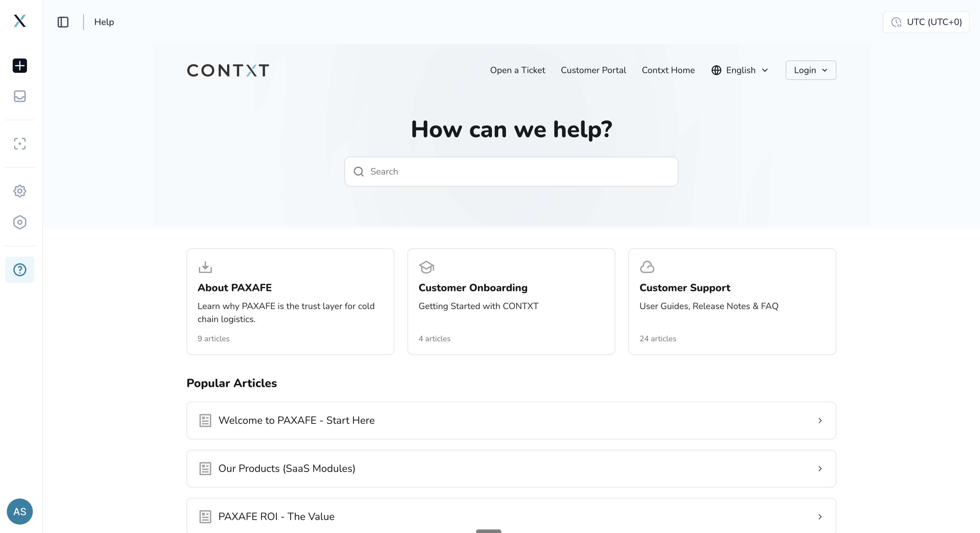Go to Customer Portal

[593, 71]
